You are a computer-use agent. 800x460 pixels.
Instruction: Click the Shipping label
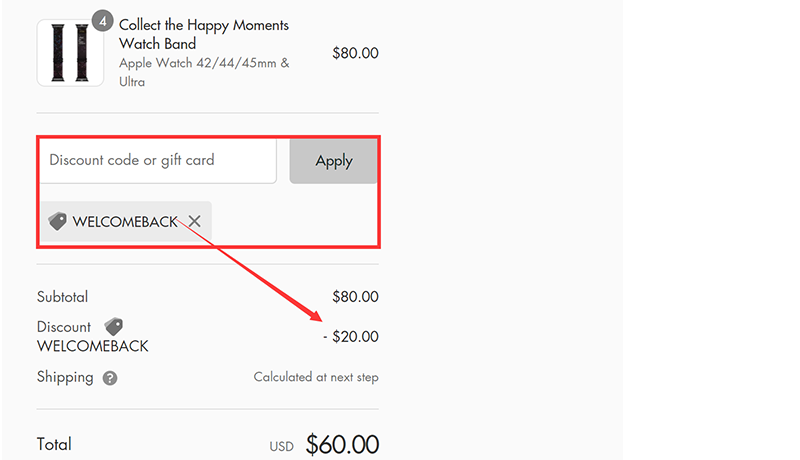tap(65, 377)
